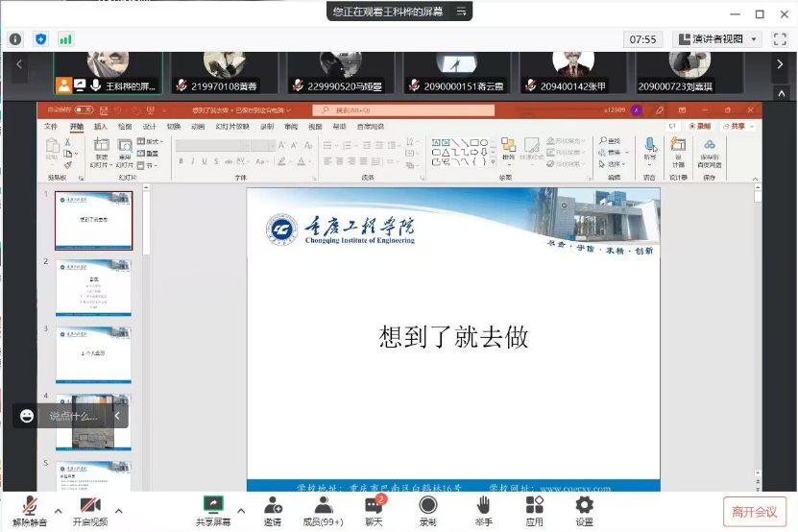Unmute the microphone with 解除静音

(31, 509)
